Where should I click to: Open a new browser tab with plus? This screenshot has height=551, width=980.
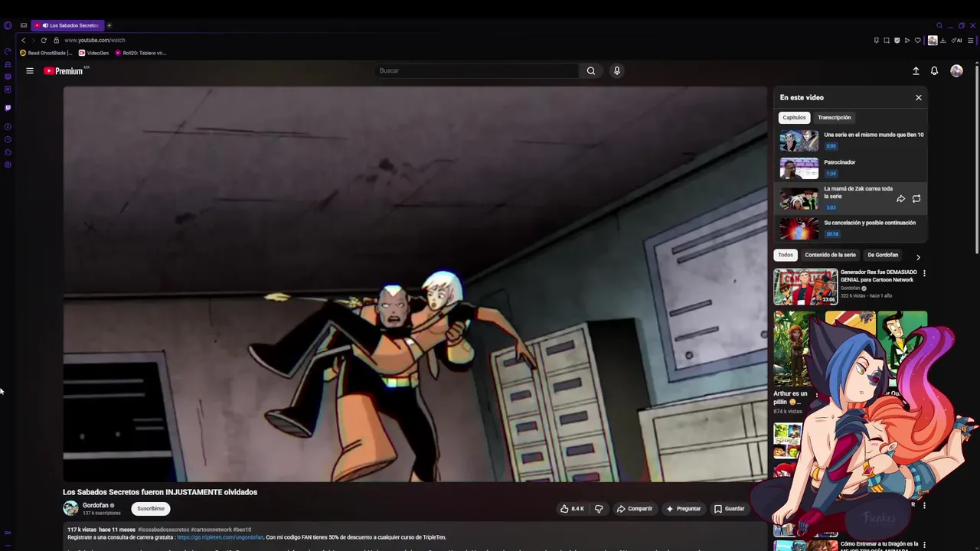point(109,25)
